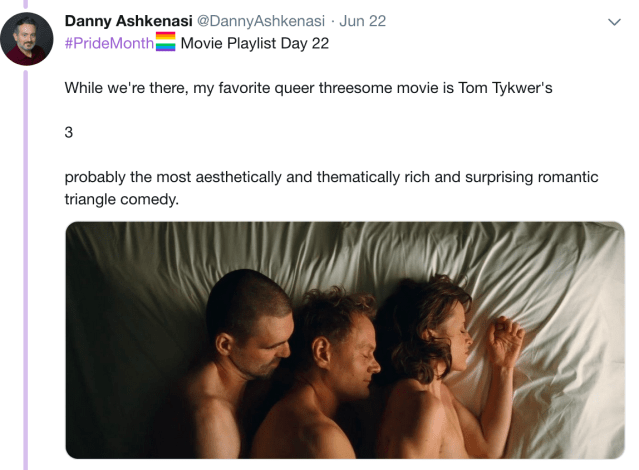Image resolution: width=639 pixels, height=470 pixels.
Task: Open the Jun 22 timestamp link
Action: point(363,21)
